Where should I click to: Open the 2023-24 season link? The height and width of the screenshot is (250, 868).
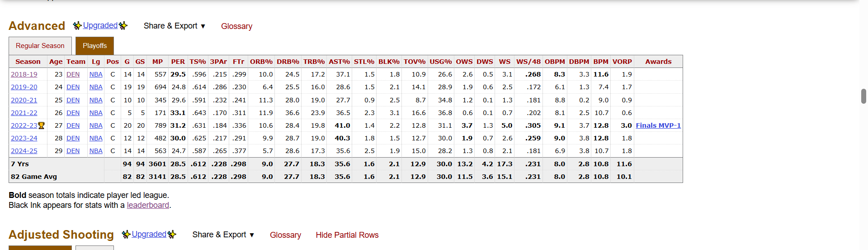tap(24, 138)
